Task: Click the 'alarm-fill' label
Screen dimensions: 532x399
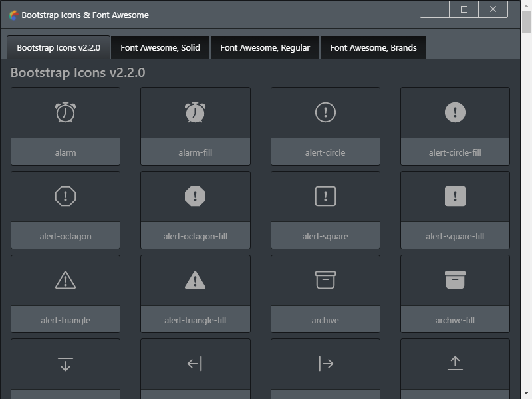Action: [196, 153]
